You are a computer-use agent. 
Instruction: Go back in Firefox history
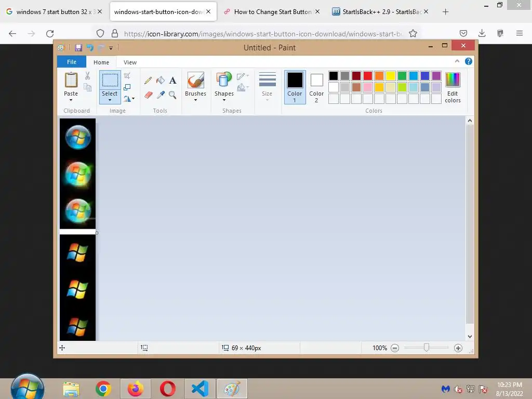tap(12, 34)
